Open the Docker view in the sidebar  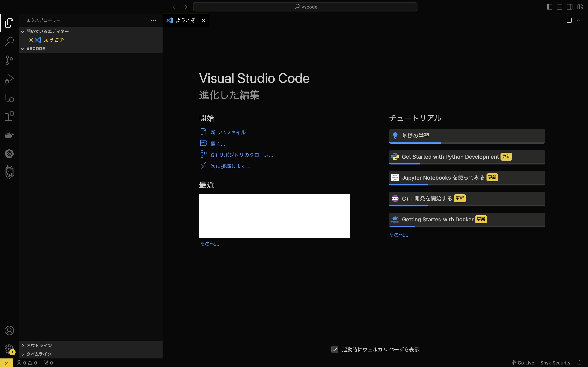point(9,135)
